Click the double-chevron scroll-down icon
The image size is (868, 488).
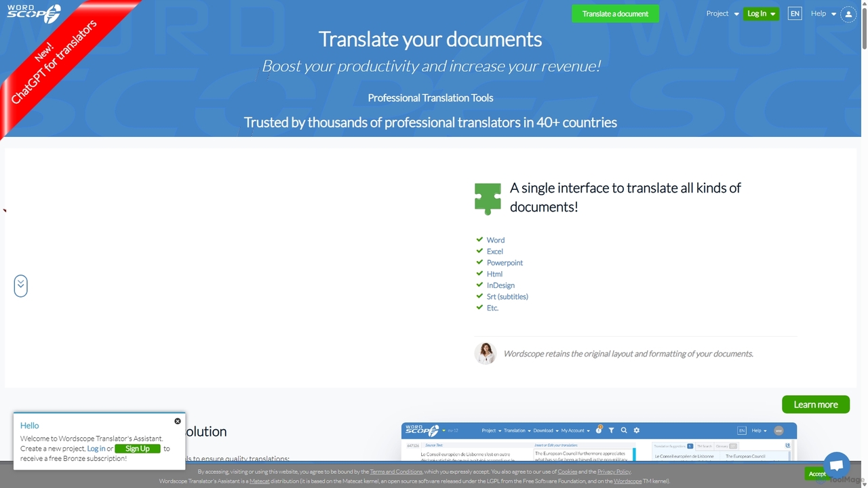click(x=21, y=285)
